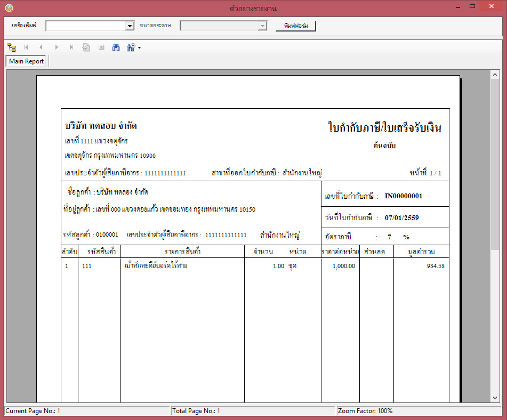Click the รายการสินค้า column header

point(183,252)
